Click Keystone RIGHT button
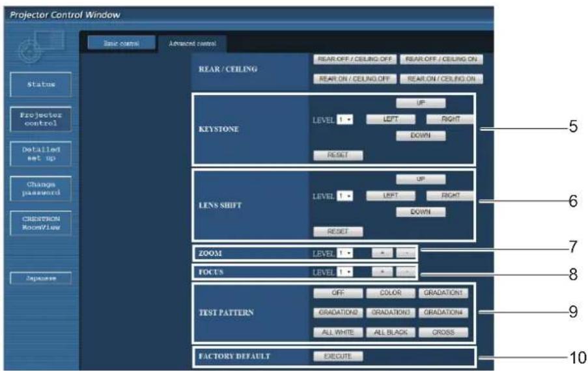The width and height of the screenshot is (588, 371). click(450, 119)
